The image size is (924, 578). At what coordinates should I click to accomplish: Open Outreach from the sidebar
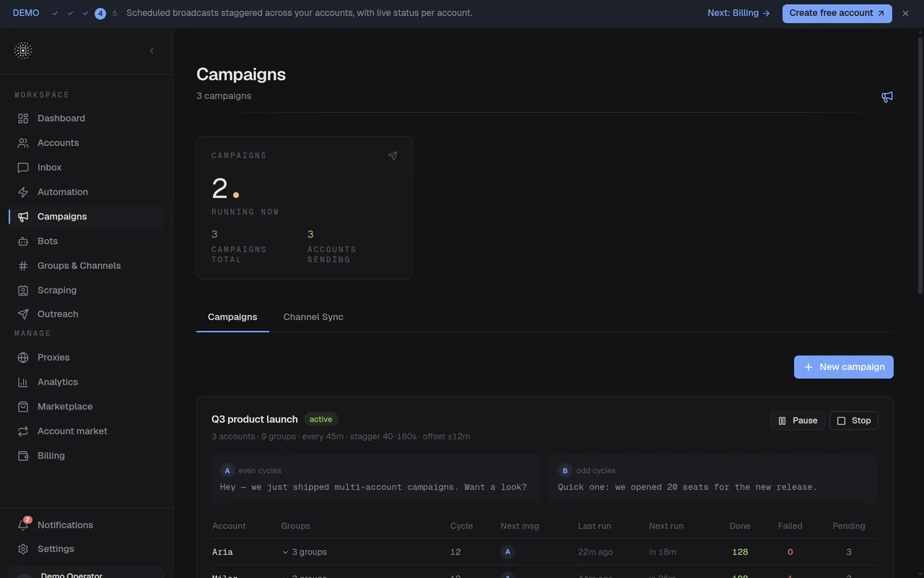[x=87, y=314]
